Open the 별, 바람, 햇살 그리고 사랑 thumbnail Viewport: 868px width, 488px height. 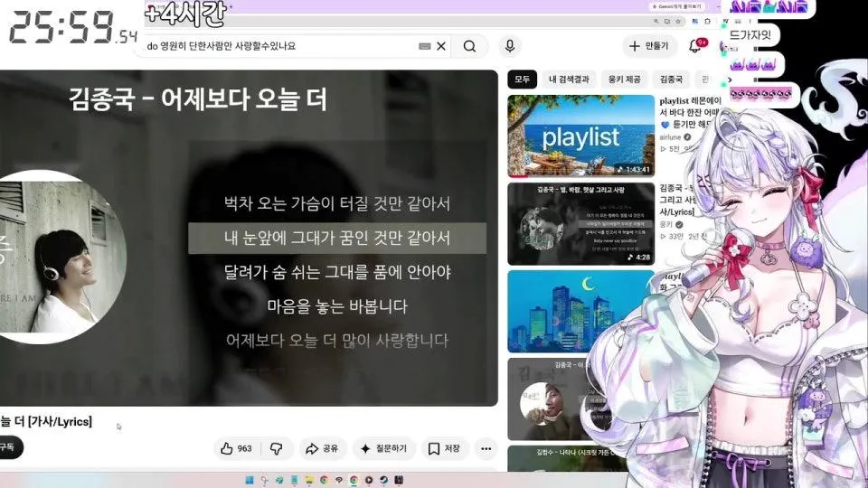(580, 224)
